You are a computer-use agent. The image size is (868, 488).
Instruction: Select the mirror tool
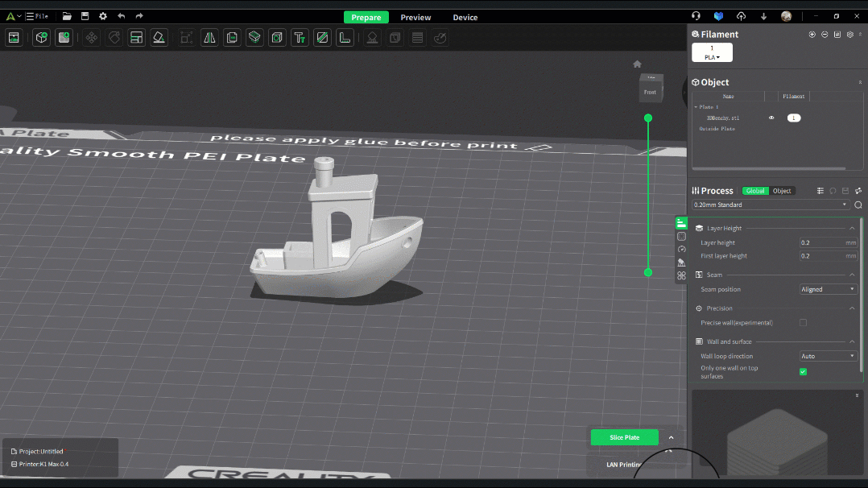point(209,38)
